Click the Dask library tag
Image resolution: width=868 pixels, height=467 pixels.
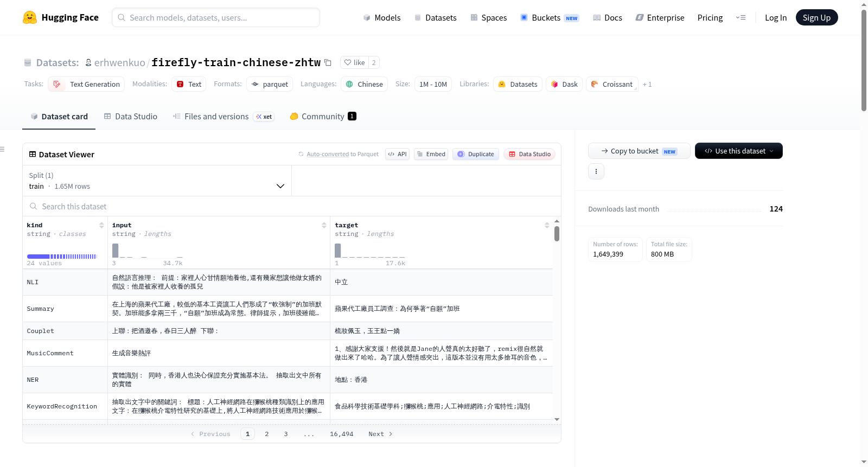pos(564,84)
